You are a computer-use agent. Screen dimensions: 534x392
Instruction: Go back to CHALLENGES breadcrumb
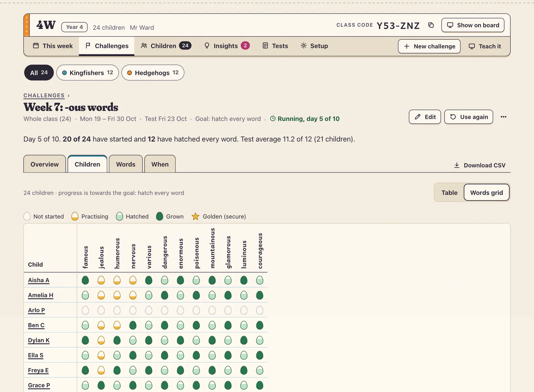(44, 95)
